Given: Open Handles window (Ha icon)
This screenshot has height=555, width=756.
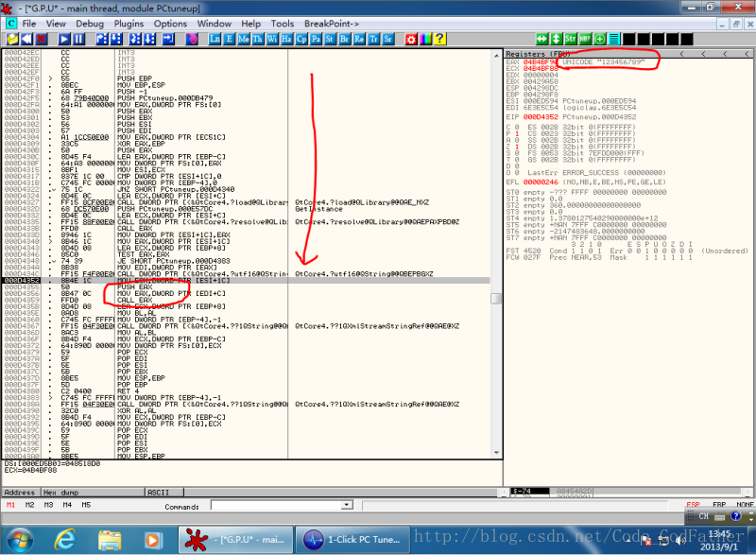Looking at the screenshot, I should pos(287,39).
